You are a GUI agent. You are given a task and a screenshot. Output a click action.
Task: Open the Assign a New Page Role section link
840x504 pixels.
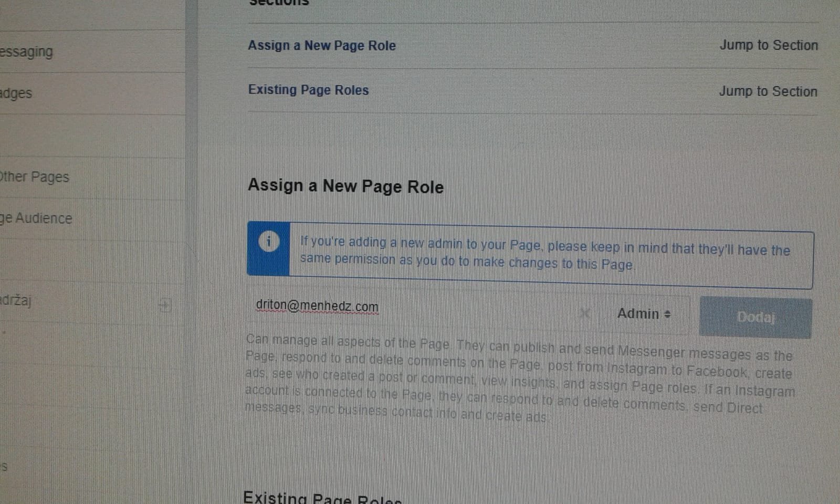[322, 46]
